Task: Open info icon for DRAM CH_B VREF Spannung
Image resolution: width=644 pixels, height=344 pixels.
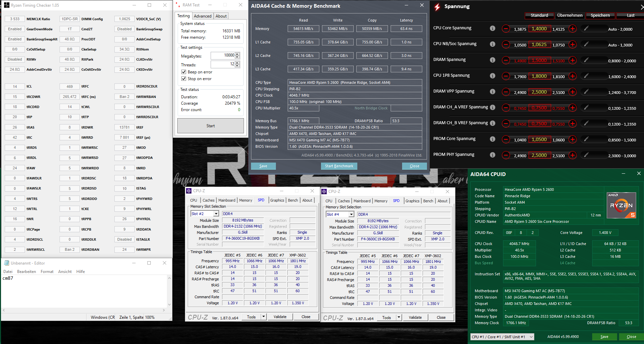Action: click(x=493, y=123)
